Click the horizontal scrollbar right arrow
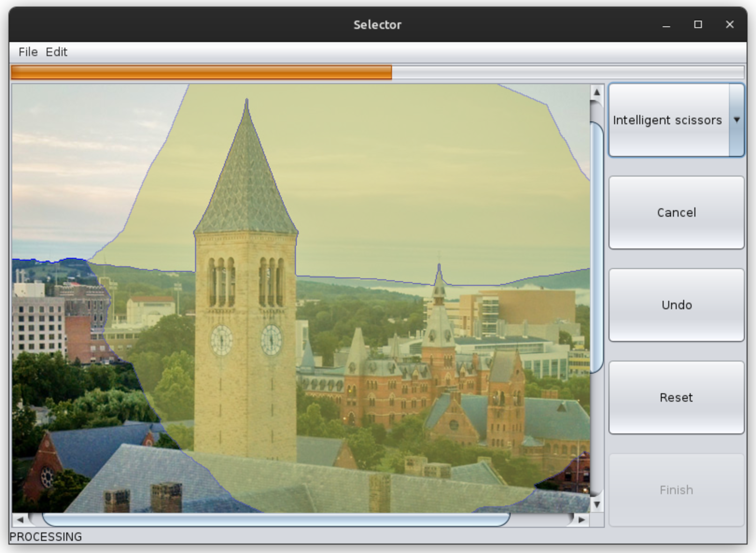The height and width of the screenshot is (553, 756). point(581,519)
